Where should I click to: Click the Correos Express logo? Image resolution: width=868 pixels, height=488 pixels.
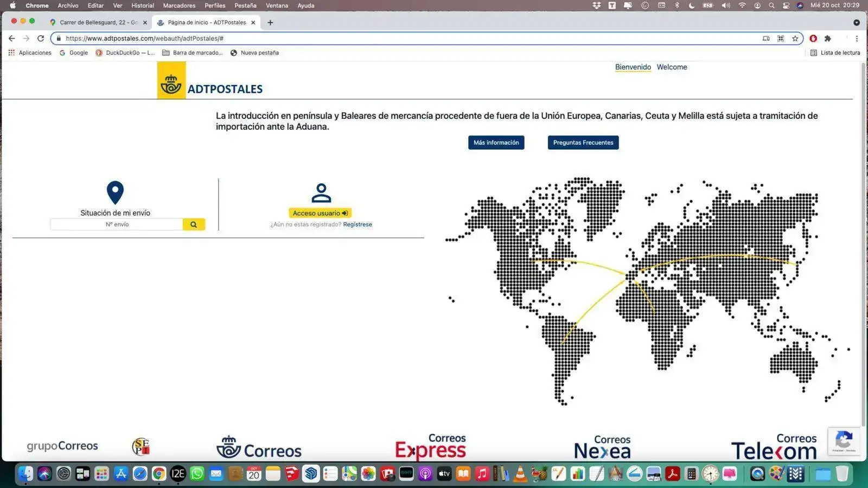click(x=430, y=447)
